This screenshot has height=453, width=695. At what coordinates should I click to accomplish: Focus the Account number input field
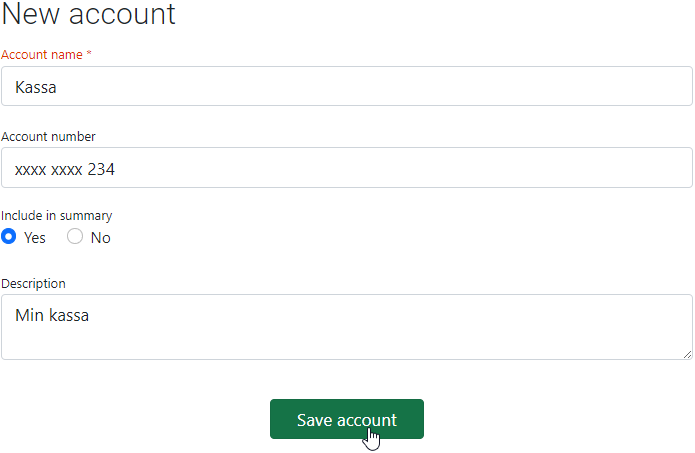tap(346, 169)
